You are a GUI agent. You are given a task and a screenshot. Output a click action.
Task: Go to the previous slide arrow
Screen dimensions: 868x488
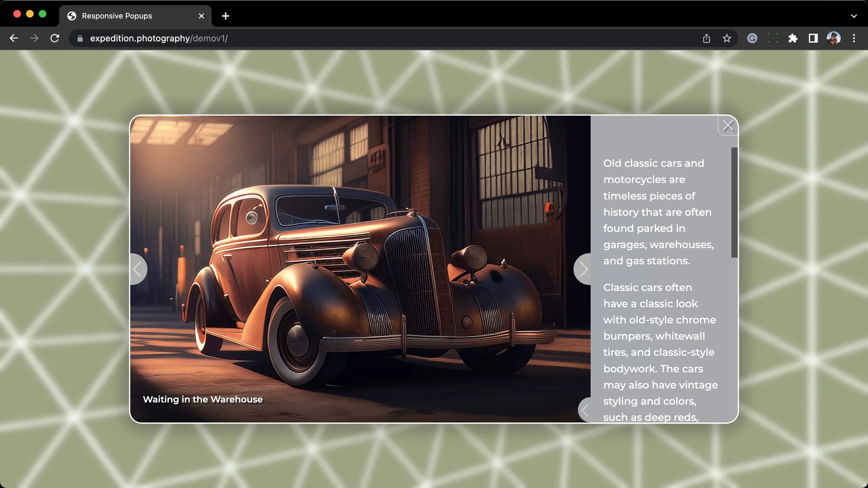coord(137,269)
